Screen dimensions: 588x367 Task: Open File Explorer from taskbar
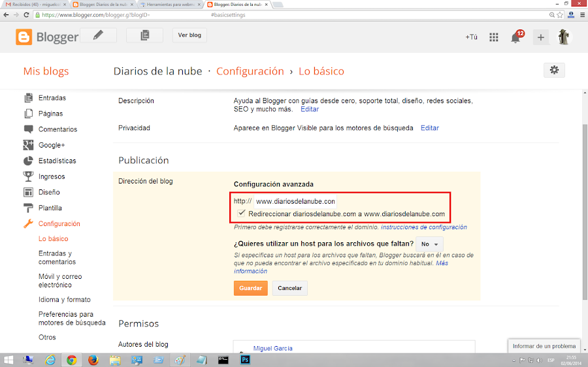tap(115, 360)
